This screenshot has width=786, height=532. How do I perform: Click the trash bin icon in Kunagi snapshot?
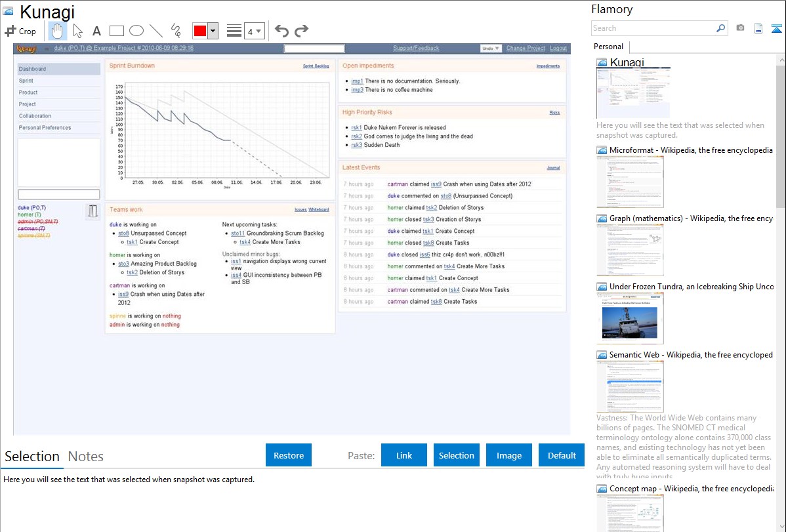(x=93, y=211)
